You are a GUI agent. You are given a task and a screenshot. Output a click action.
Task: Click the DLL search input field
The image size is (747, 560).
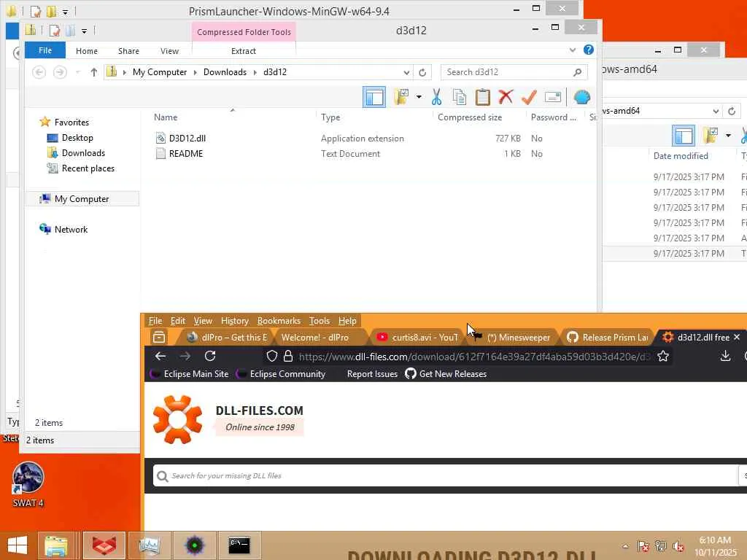pyautogui.click(x=446, y=475)
